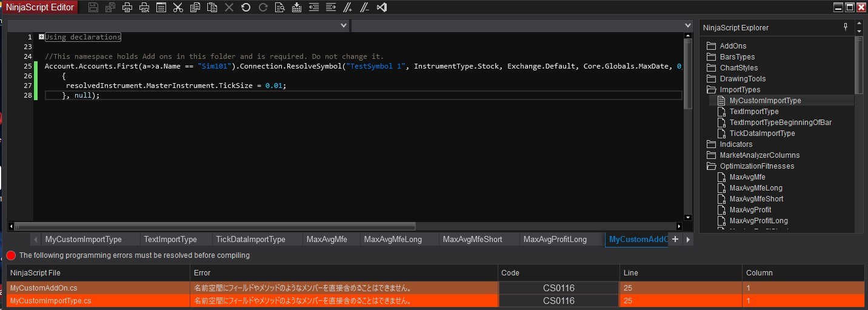This screenshot has height=310, width=868.
Task: Open Find in document icon
Action: 279,7
